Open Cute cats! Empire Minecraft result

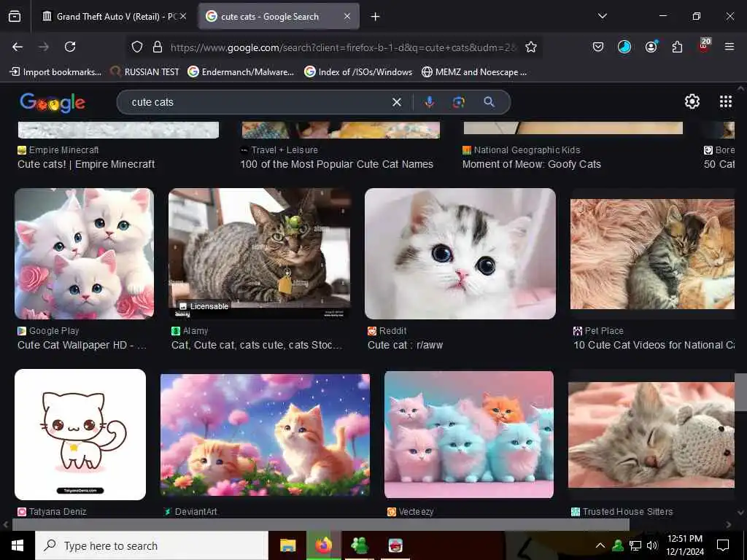[86, 164]
